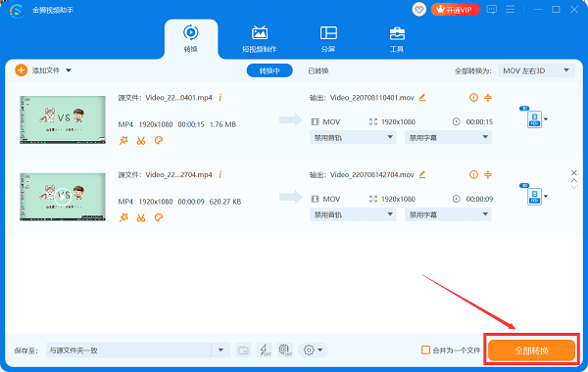
Task: Open the hamburger menu in title bar
Action: point(510,10)
